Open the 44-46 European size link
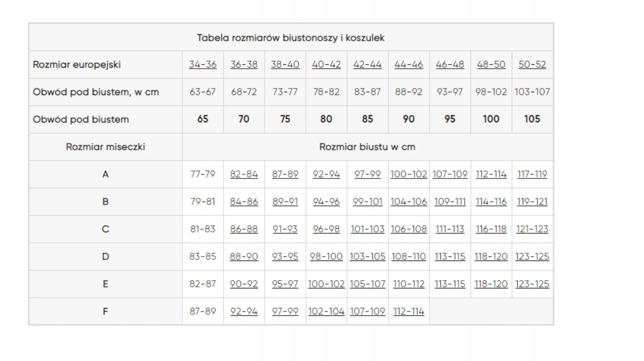Viewport: 644px width, 361px height. coord(408,64)
